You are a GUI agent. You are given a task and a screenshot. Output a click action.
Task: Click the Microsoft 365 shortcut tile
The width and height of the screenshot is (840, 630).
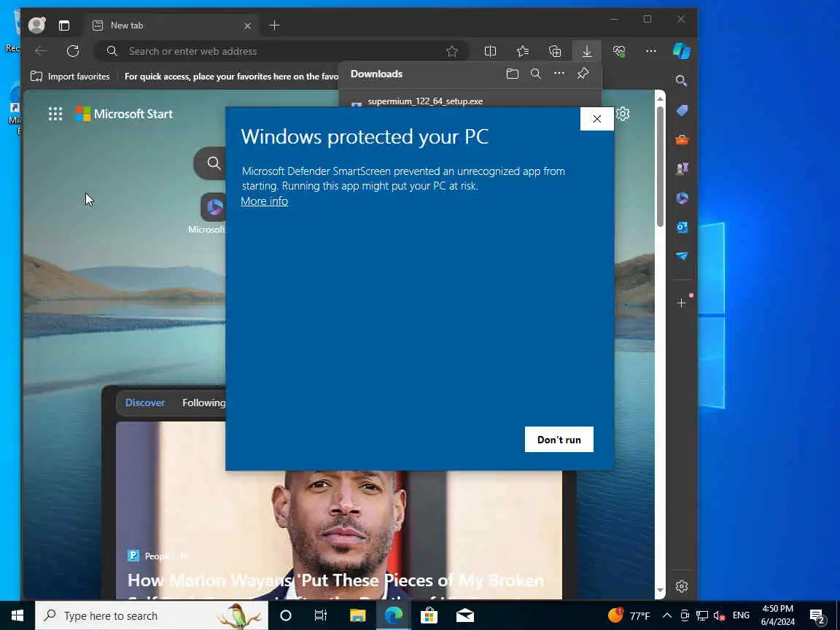point(213,207)
